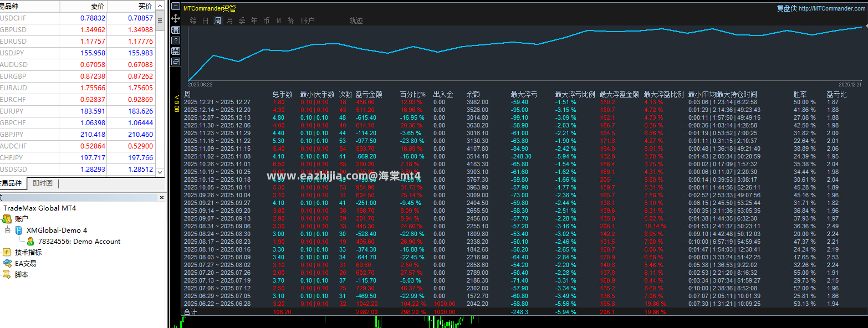Switch to the 年 yearly tab
Screen dimensions: 868x328
pyautogui.click(x=254, y=20)
